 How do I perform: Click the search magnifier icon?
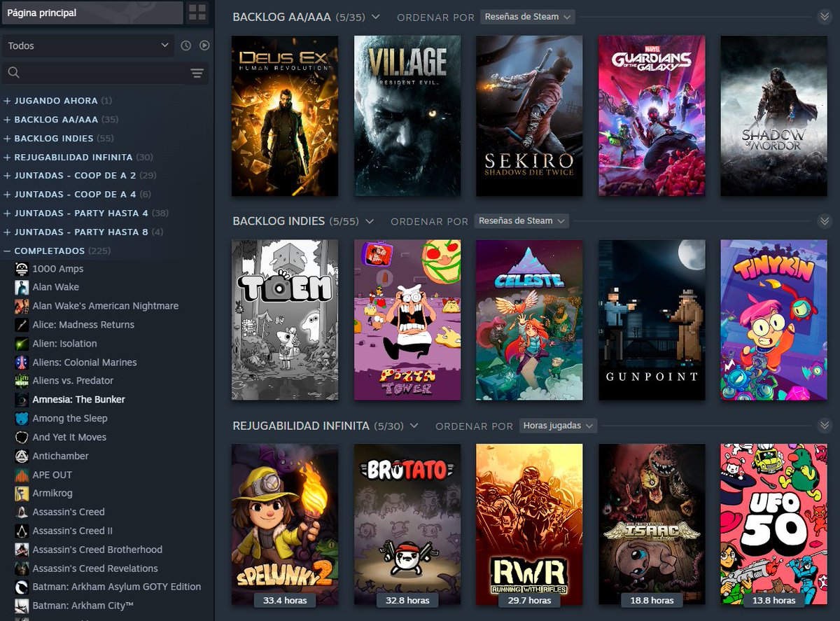(x=13, y=73)
